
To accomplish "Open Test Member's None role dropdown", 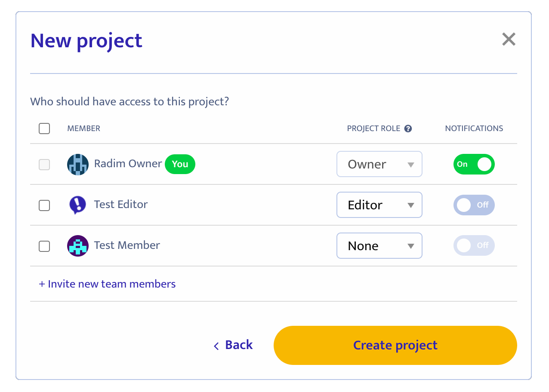I will point(379,246).
